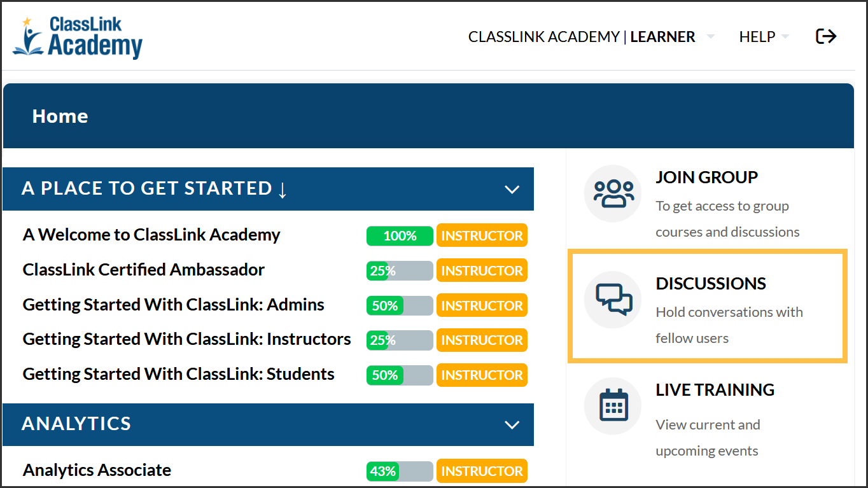The height and width of the screenshot is (488, 868).
Task: Click the 100% progress bar for Welcome course
Action: [x=400, y=236]
